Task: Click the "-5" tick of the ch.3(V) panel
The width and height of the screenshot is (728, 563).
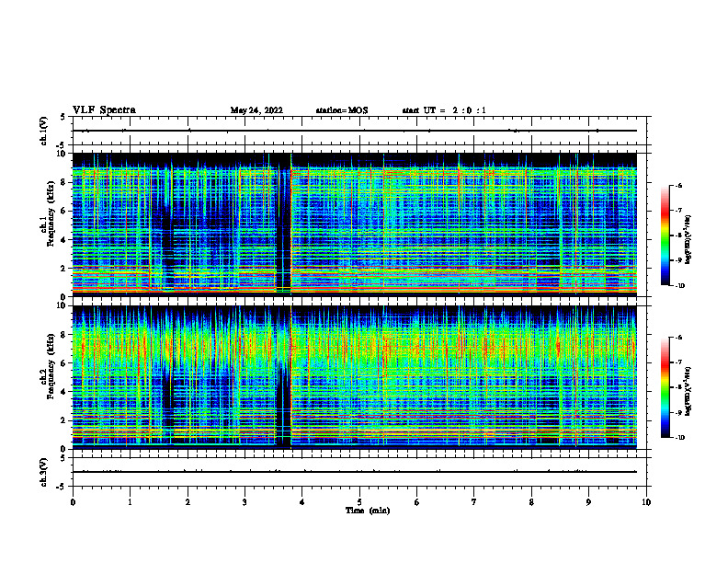Action: 62,487
